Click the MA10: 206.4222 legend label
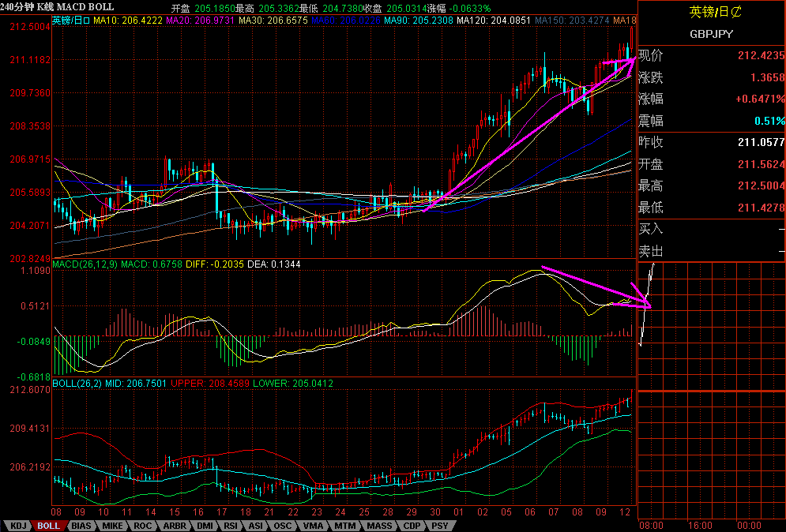 tap(128, 21)
